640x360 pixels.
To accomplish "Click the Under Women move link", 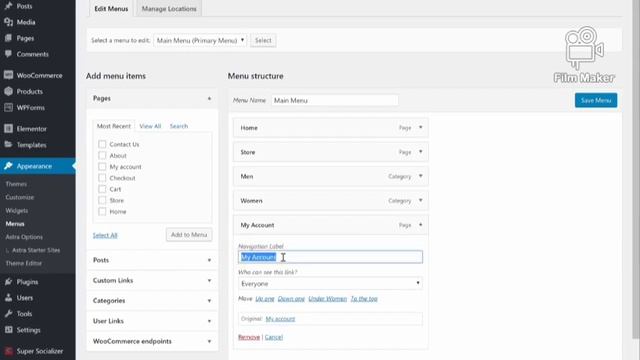I will pos(327,299).
